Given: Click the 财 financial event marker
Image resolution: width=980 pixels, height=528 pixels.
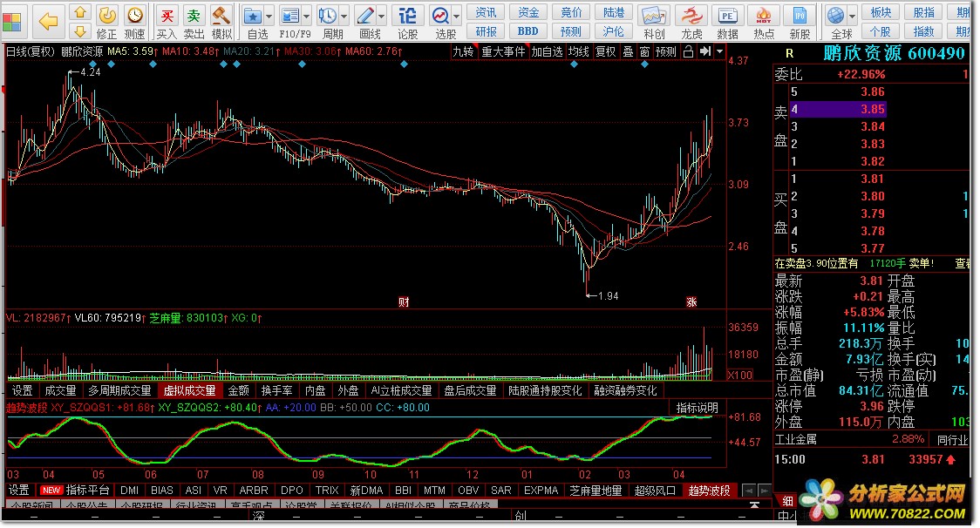Looking at the screenshot, I should click(404, 302).
